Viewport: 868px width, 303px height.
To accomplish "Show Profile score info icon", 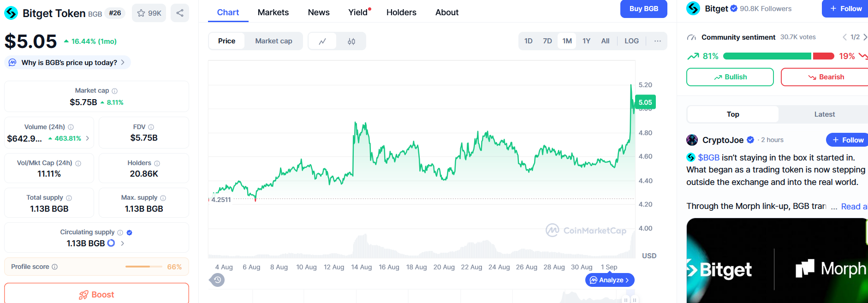I will pos(55,267).
